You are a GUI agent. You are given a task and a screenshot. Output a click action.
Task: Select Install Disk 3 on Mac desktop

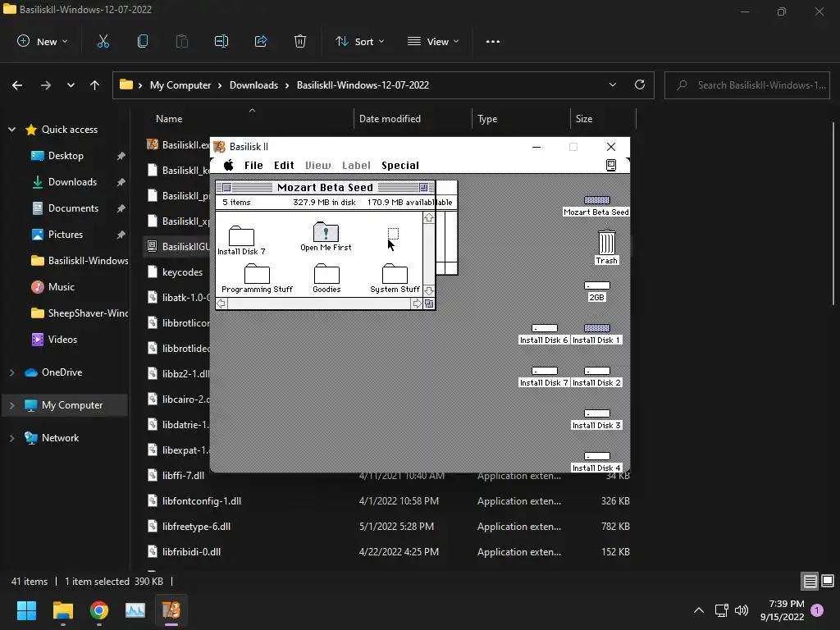(596, 419)
